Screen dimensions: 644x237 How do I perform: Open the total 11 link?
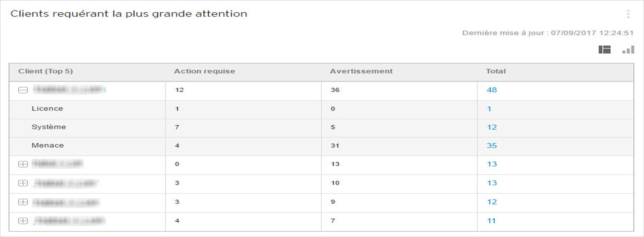click(491, 221)
